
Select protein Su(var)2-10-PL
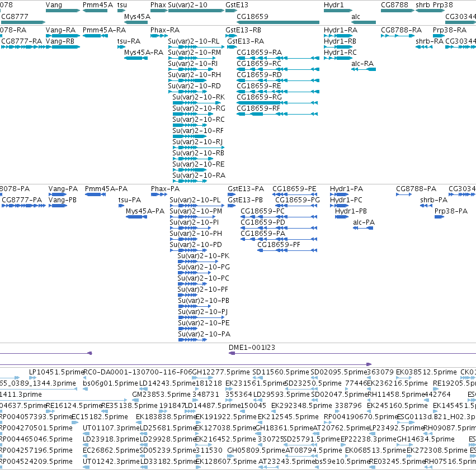[196, 206]
